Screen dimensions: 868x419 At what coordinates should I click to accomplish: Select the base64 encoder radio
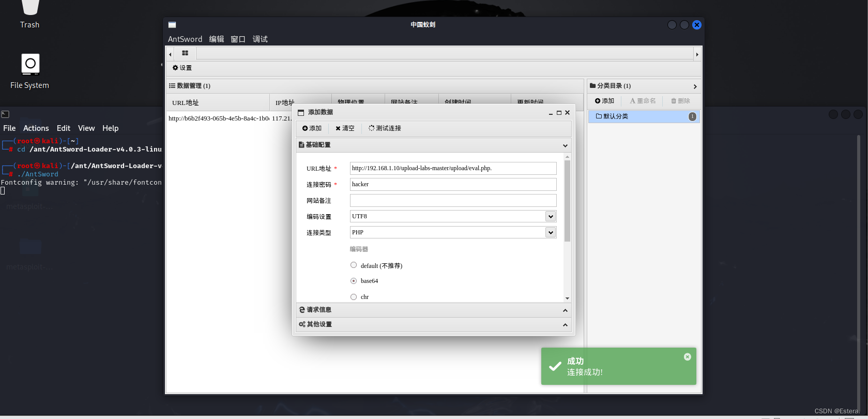[354, 281]
